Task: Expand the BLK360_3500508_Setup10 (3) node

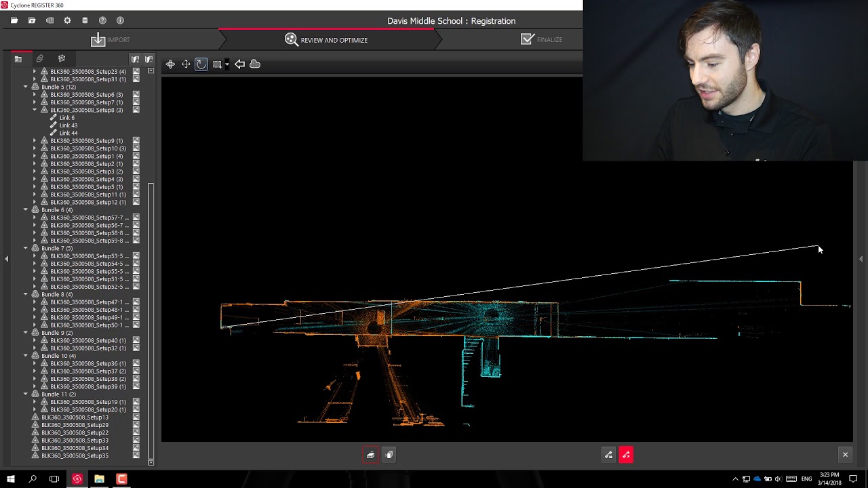Action: click(35, 148)
